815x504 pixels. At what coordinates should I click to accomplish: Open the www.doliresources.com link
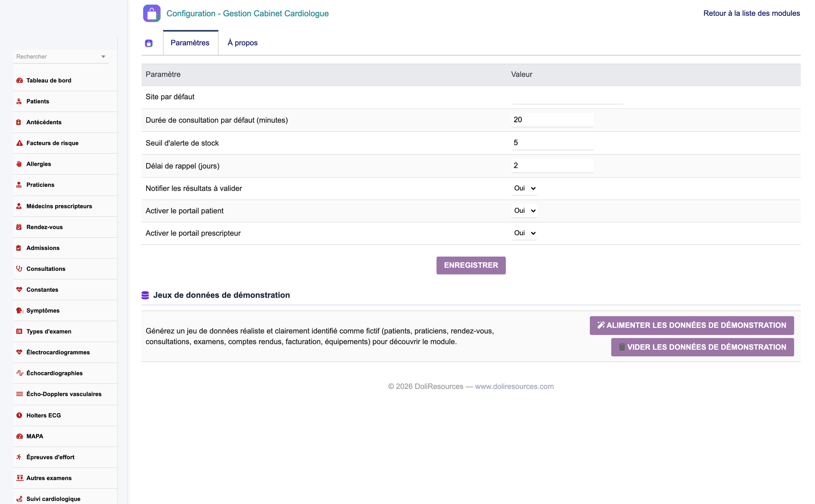[514, 387]
